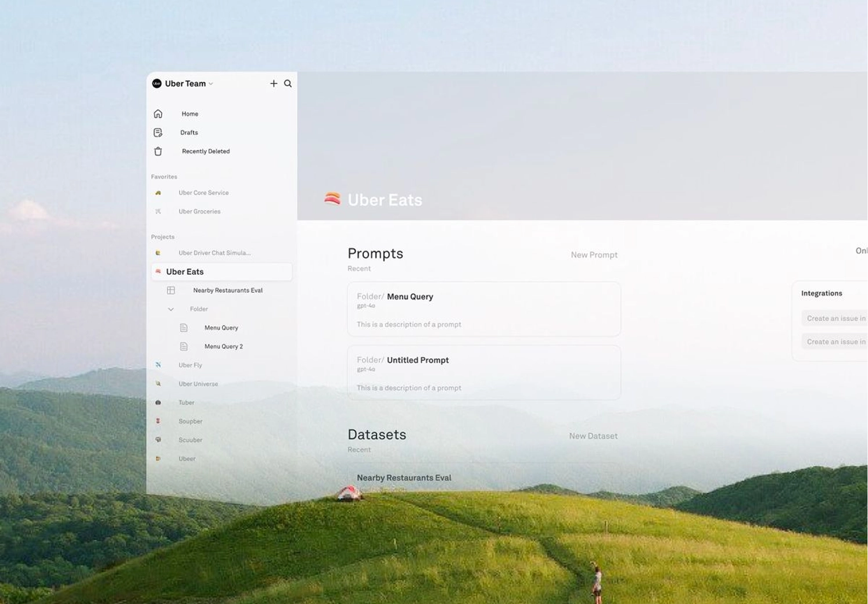Click the Uber Groceries cart icon

coord(158,211)
